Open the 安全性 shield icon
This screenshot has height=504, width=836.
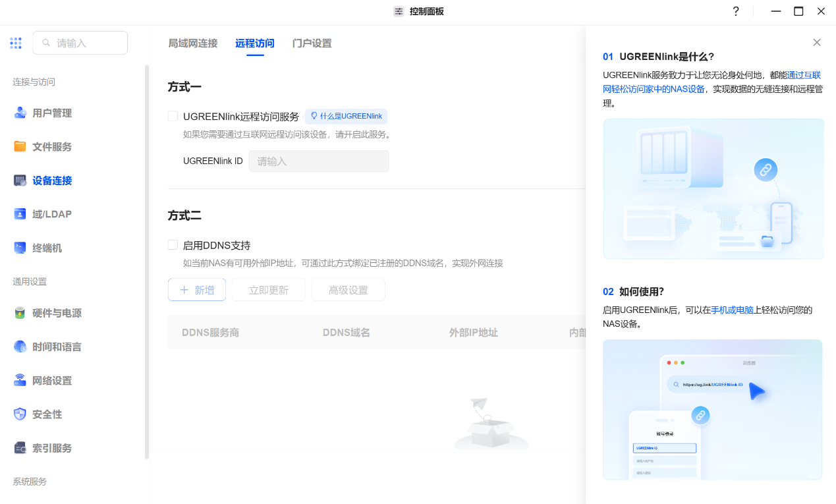pyautogui.click(x=20, y=414)
